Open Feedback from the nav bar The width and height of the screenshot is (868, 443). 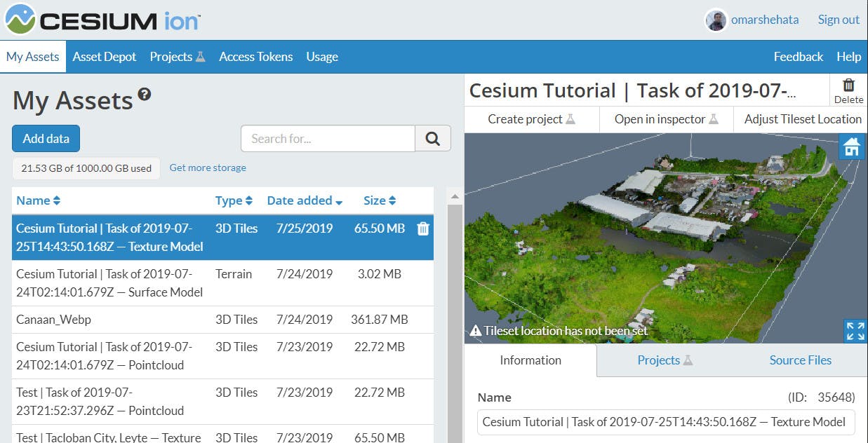click(x=799, y=57)
